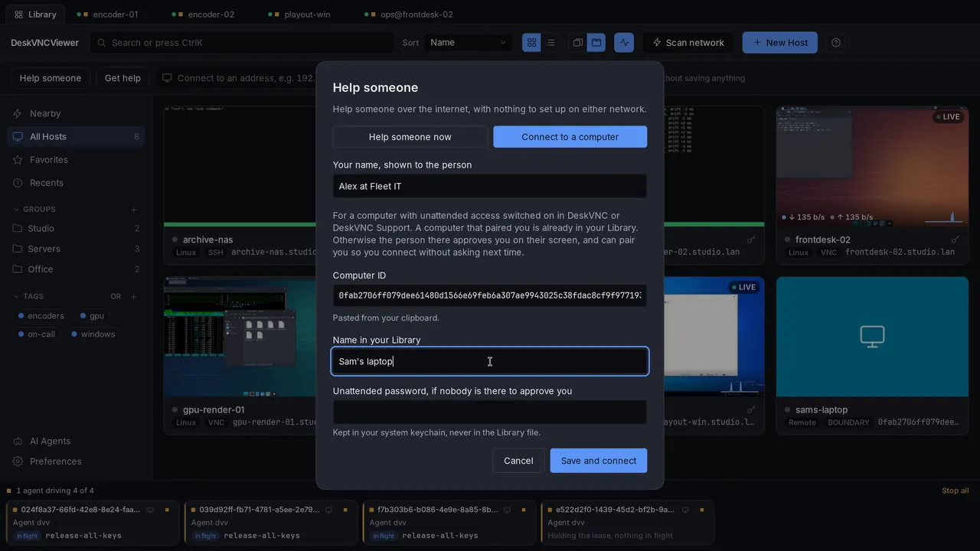Toggle the on-call tag filter

(37, 334)
